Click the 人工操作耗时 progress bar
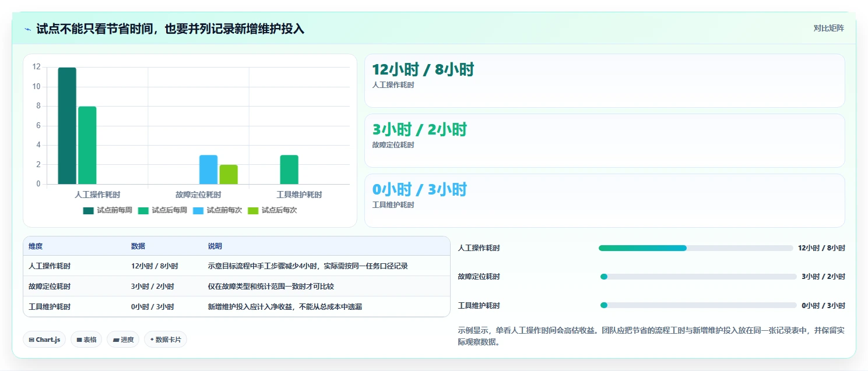 point(696,248)
